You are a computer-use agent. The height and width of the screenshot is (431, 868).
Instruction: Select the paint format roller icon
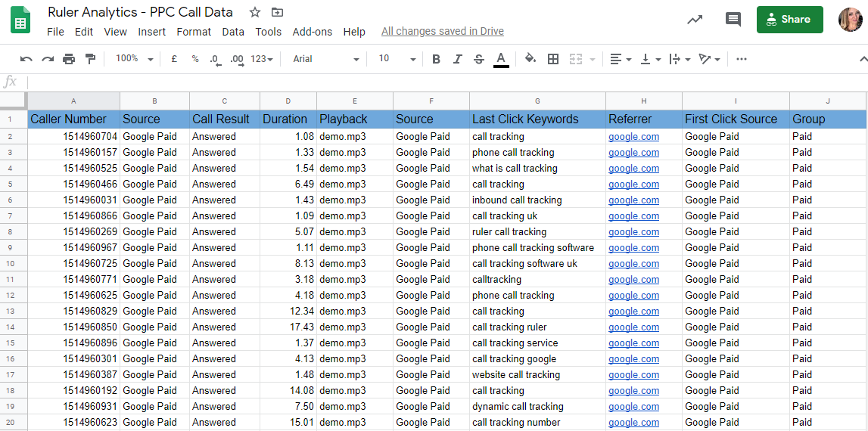click(x=90, y=59)
